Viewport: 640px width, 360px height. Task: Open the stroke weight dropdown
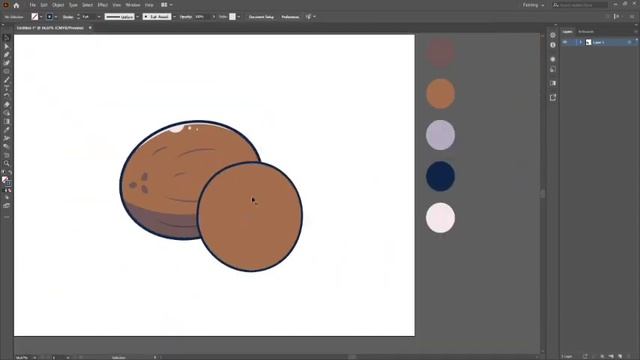click(99, 17)
